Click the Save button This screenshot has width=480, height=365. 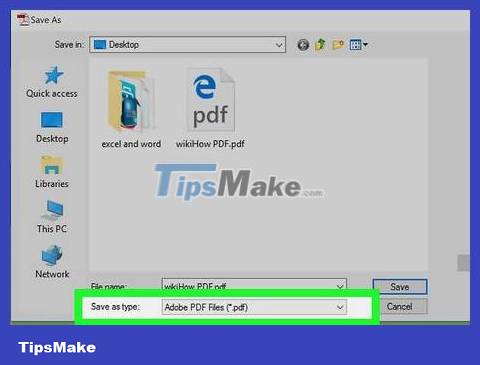[x=400, y=287]
